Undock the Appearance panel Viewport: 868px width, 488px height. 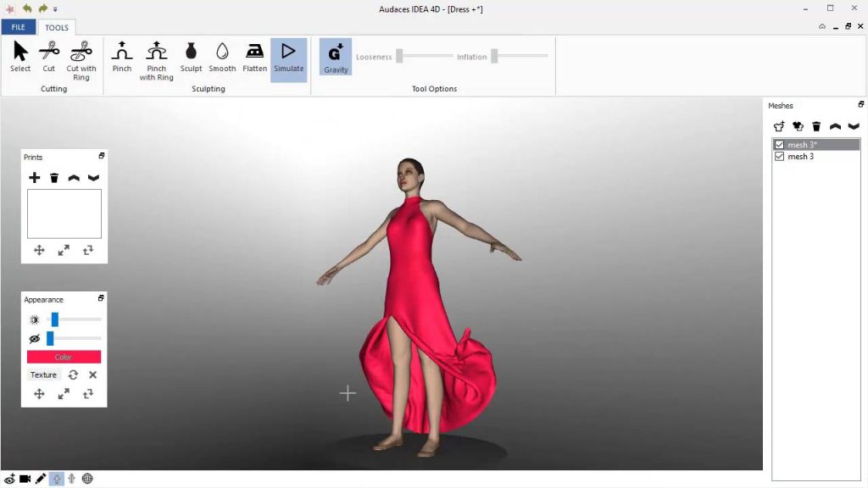pos(101,299)
